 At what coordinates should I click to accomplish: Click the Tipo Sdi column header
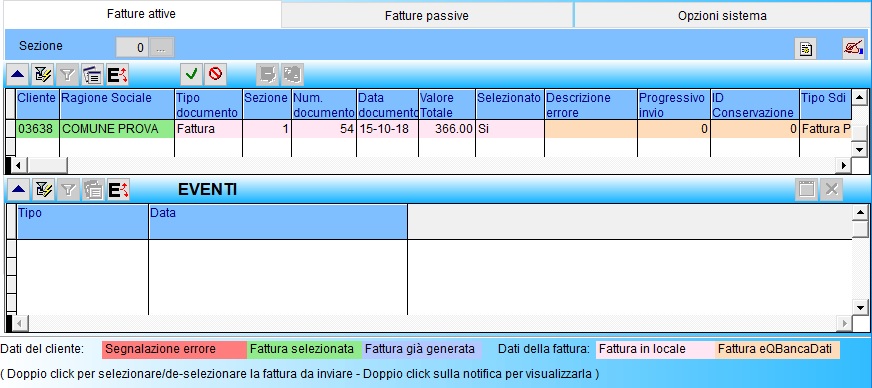tap(825, 105)
